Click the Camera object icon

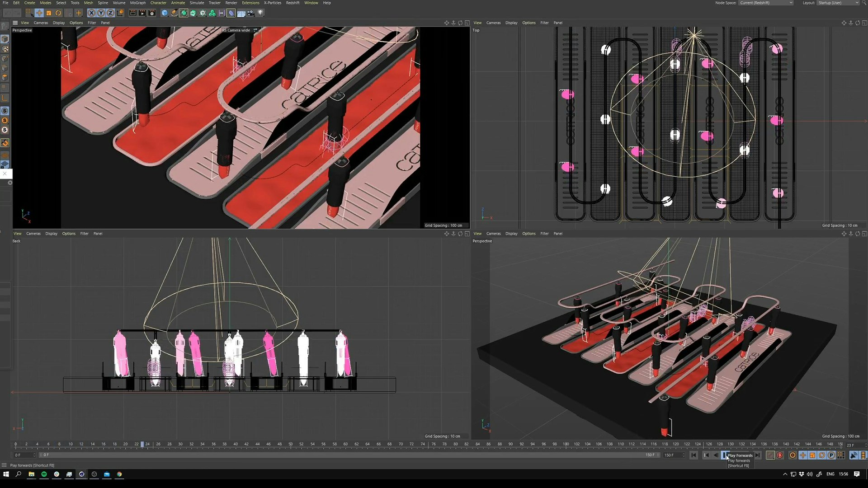click(x=251, y=13)
